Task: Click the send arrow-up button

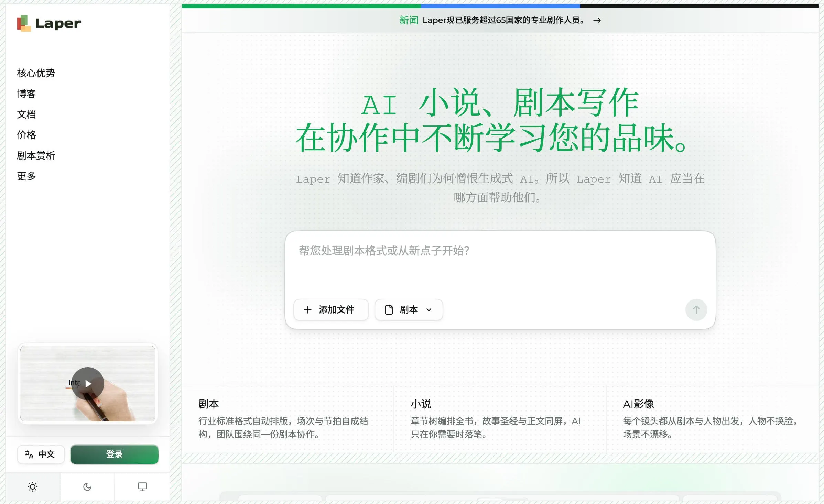Action: tap(696, 310)
